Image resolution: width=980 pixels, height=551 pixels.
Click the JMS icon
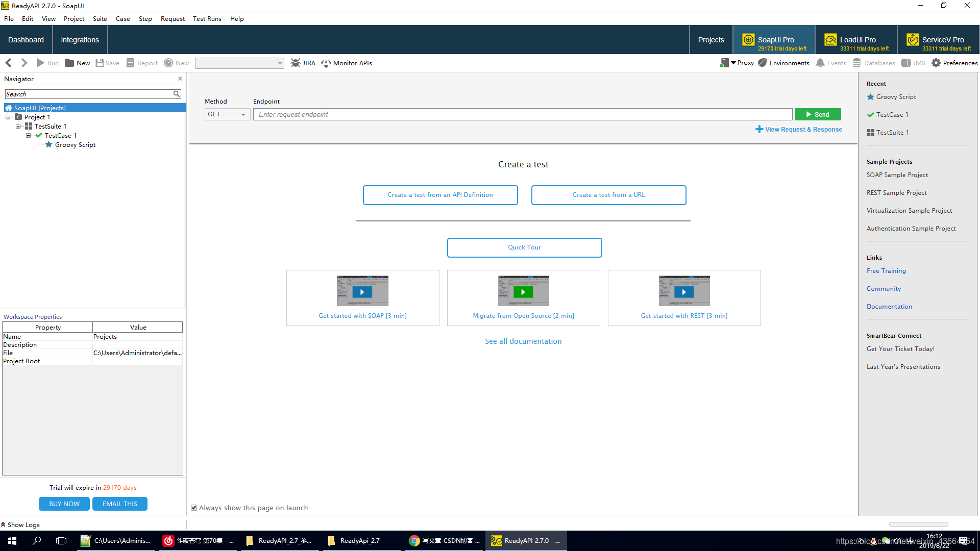pyautogui.click(x=906, y=63)
